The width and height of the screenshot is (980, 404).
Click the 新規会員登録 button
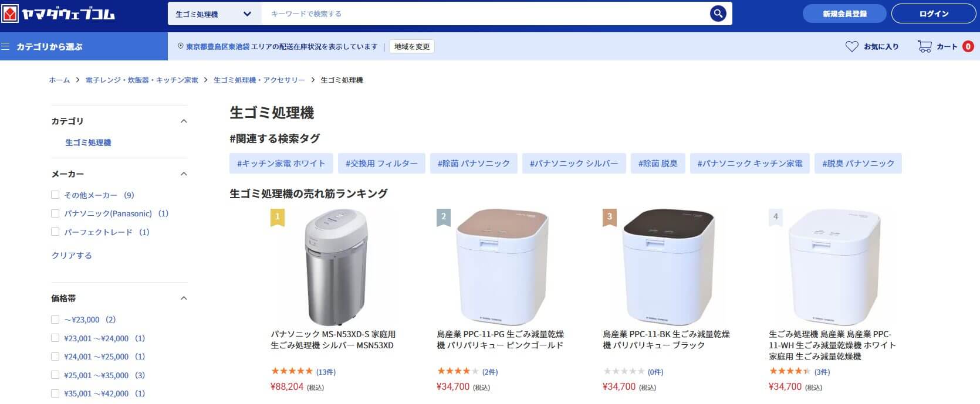(844, 13)
